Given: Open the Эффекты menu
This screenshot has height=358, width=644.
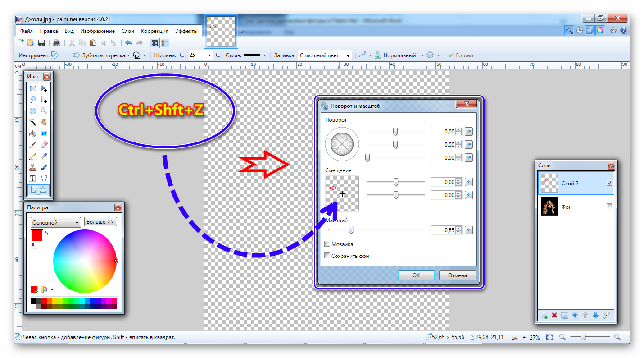Looking at the screenshot, I should coord(186,31).
